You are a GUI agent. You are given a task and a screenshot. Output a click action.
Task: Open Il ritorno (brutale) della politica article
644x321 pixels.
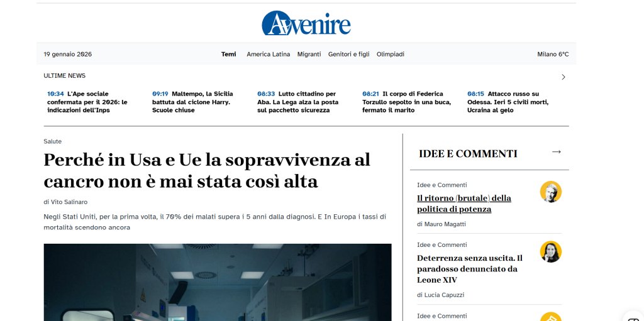click(464, 203)
